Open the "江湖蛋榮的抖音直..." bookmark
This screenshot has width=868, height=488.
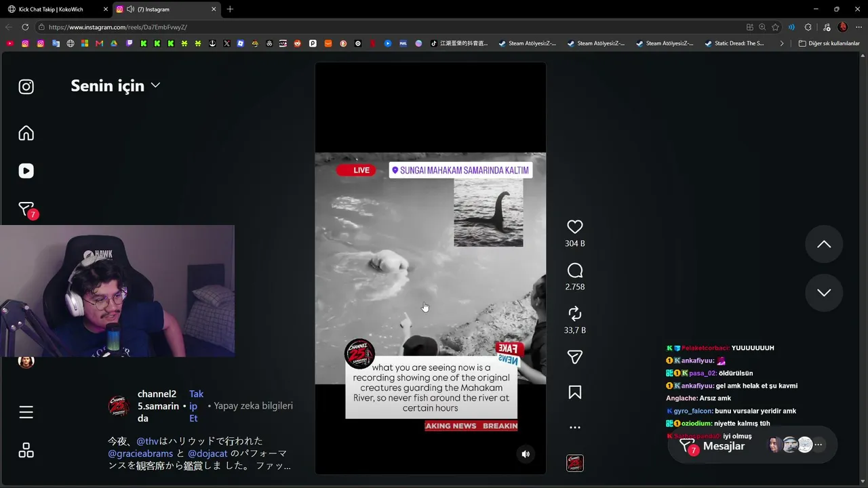pyautogui.click(x=459, y=43)
